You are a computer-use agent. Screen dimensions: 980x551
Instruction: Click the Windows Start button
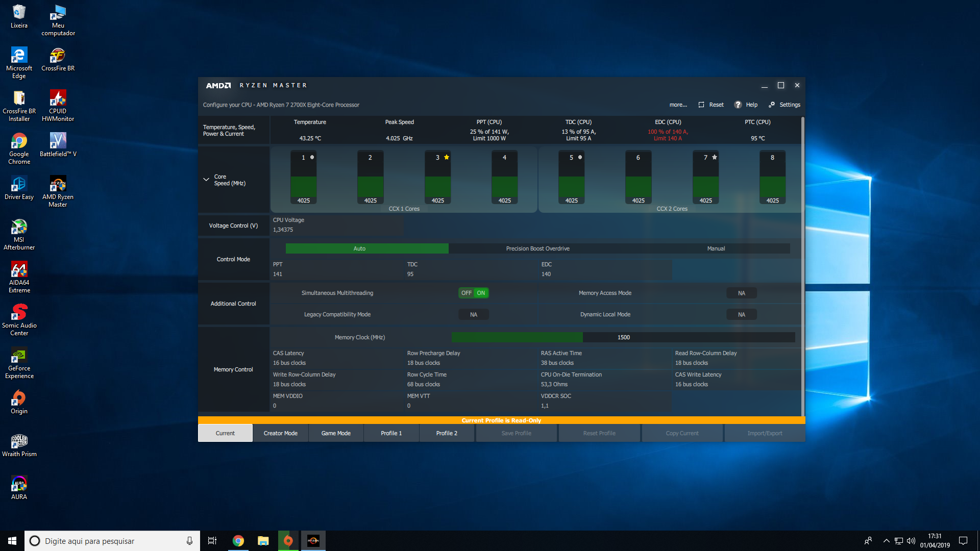point(12,541)
